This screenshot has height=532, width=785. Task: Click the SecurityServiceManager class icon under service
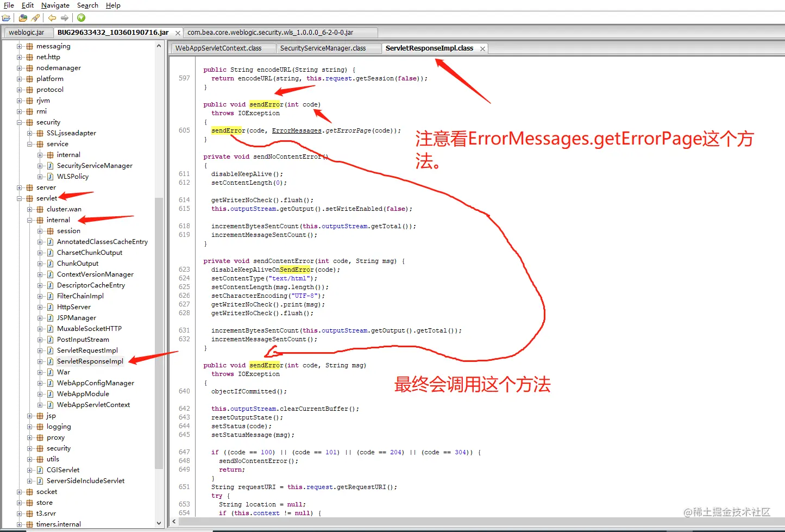[x=50, y=165]
